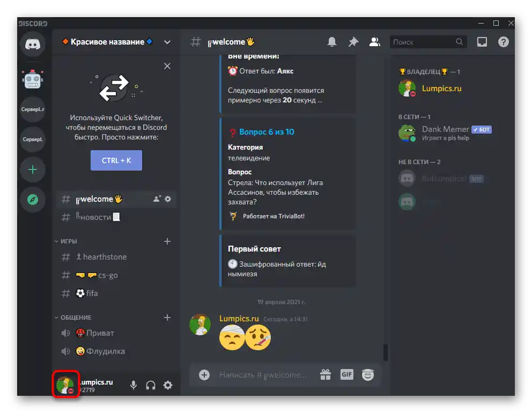Attach a file with plus button
Viewport: 532px width, 413px height.
click(x=204, y=375)
